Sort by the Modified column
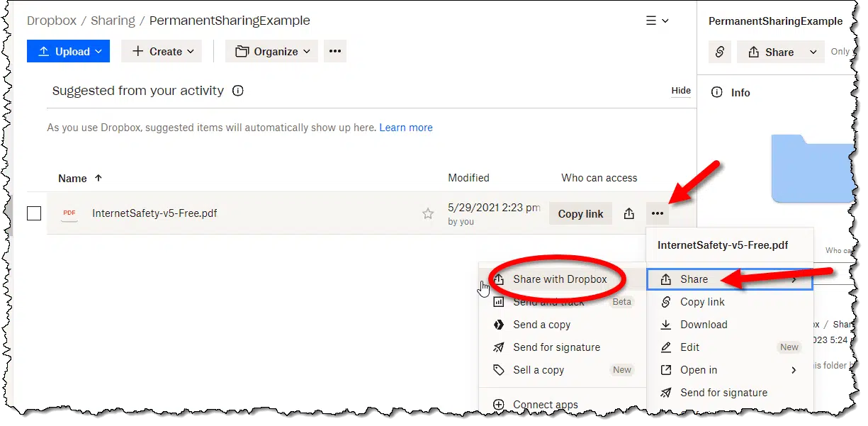Viewport: 868px width, 426px height. tap(468, 178)
